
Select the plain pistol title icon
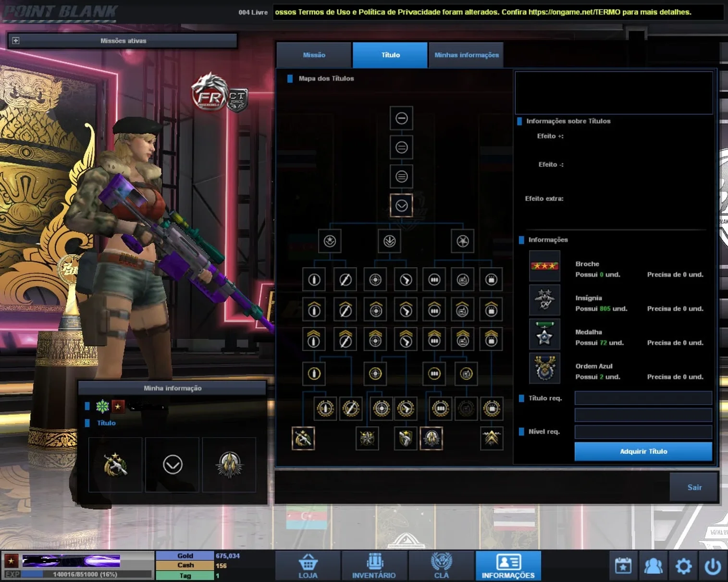pos(406,279)
